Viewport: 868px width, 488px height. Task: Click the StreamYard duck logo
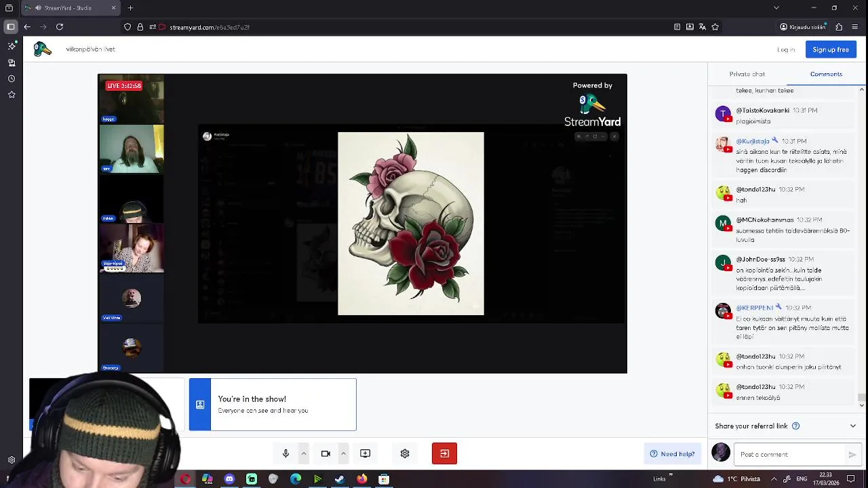[43, 49]
